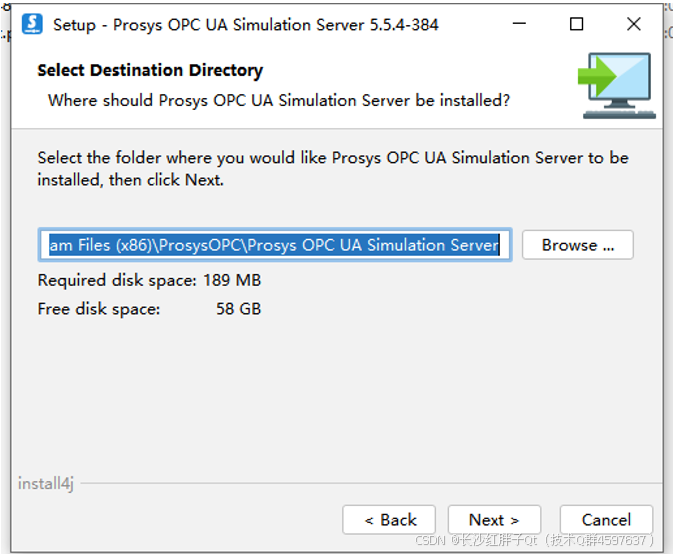Go to next step with Next >

point(494,520)
